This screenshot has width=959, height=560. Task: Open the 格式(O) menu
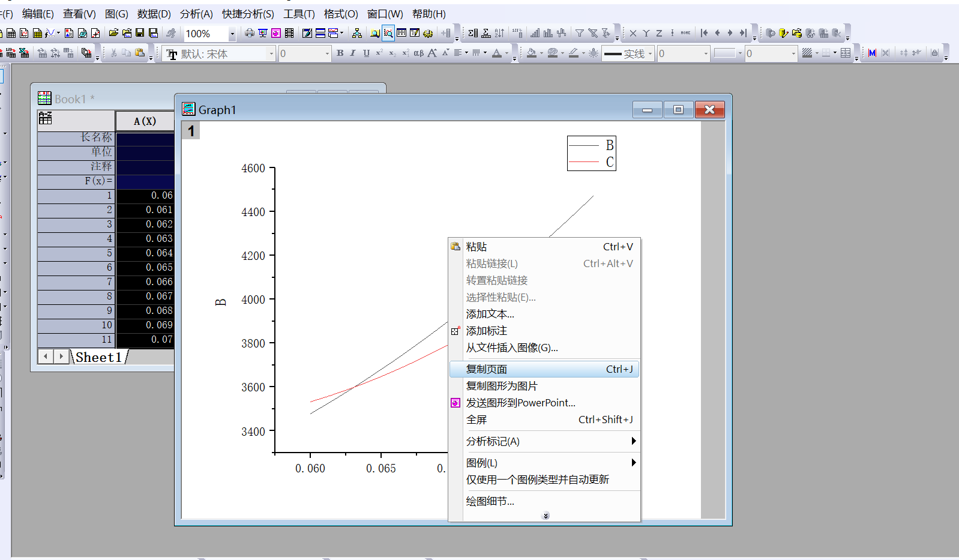[x=341, y=14]
